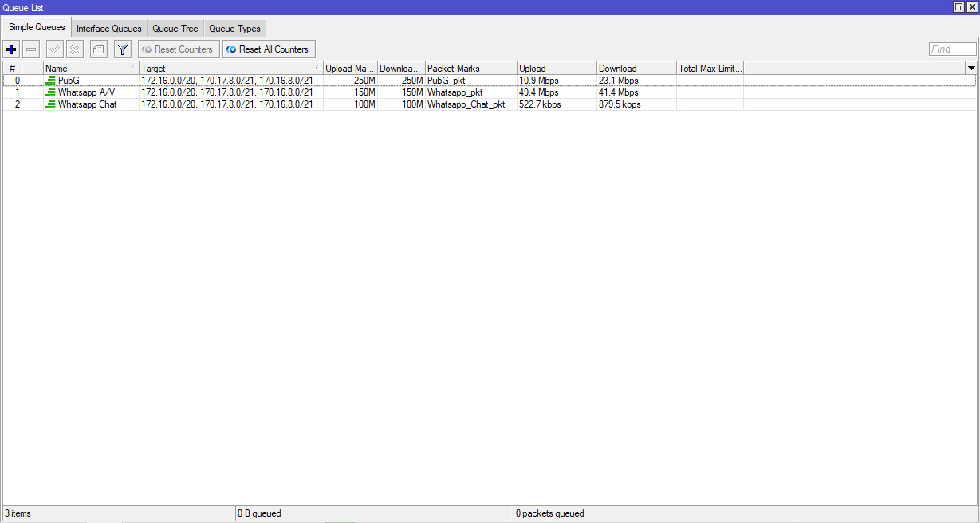The height and width of the screenshot is (523, 980).
Task: Click the Comment toolbar icon
Action: (x=98, y=49)
